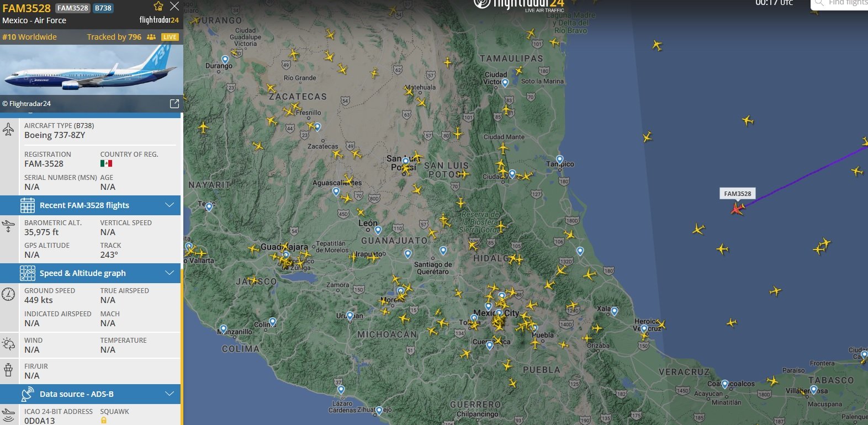Click the altitude plane icon
Screen dimensions: 868x425
8,226
